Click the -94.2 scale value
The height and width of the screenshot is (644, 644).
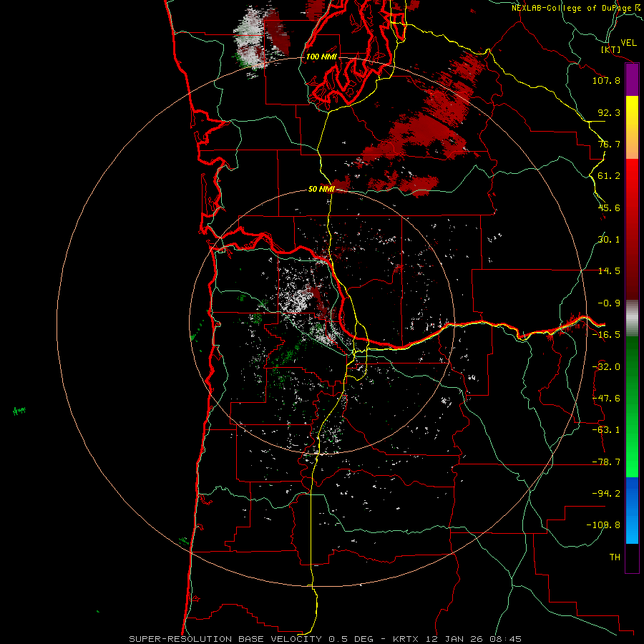pyautogui.click(x=606, y=494)
